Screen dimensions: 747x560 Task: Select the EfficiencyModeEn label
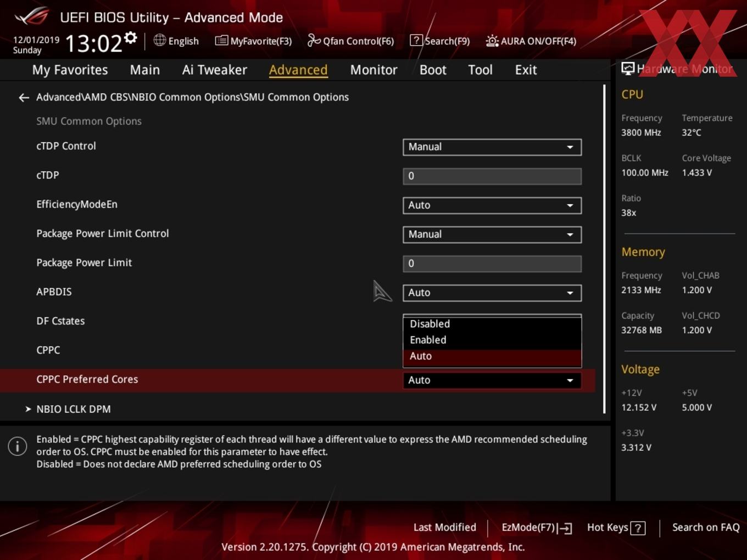77,204
